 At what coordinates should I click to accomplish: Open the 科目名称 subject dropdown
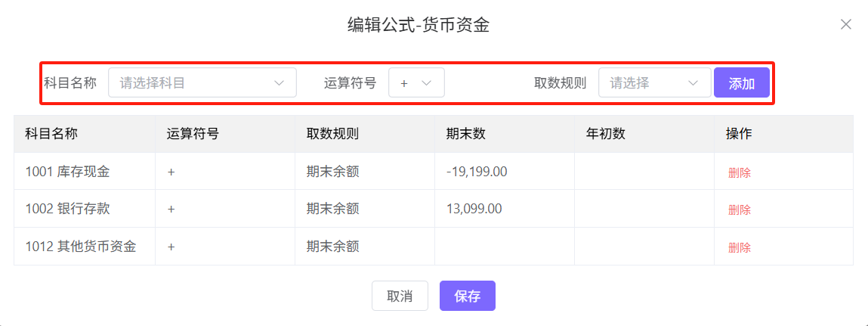tap(202, 83)
